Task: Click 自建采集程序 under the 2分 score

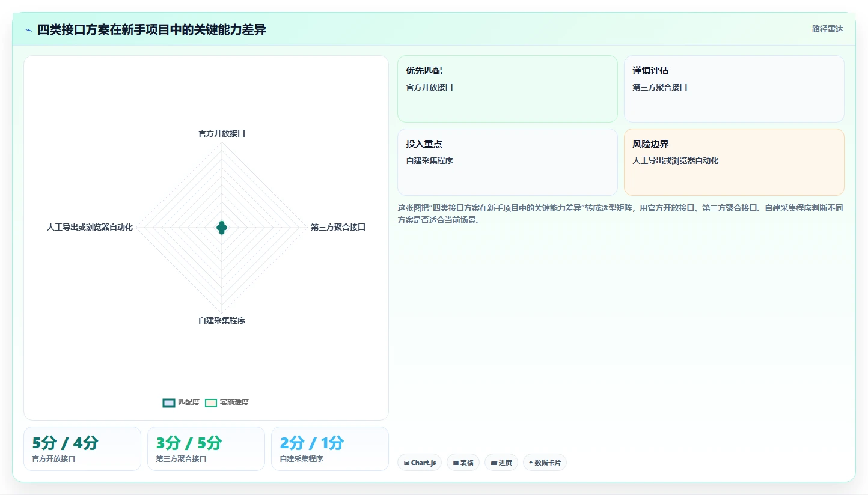Action: pos(301,459)
